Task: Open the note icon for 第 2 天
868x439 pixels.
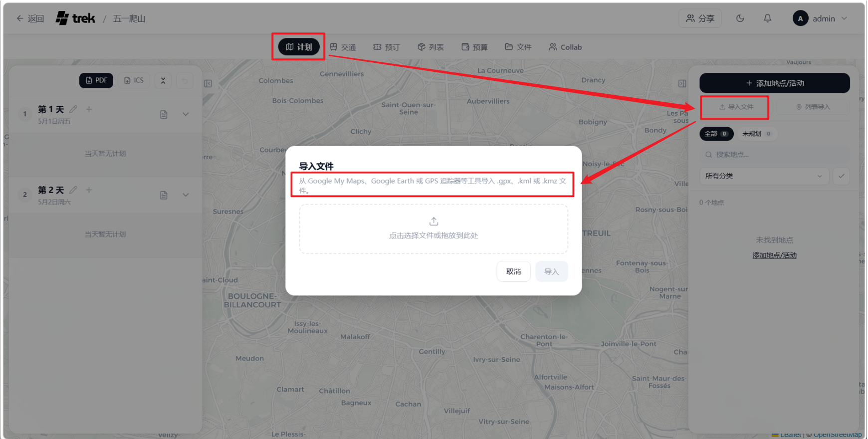Action: click(x=164, y=195)
